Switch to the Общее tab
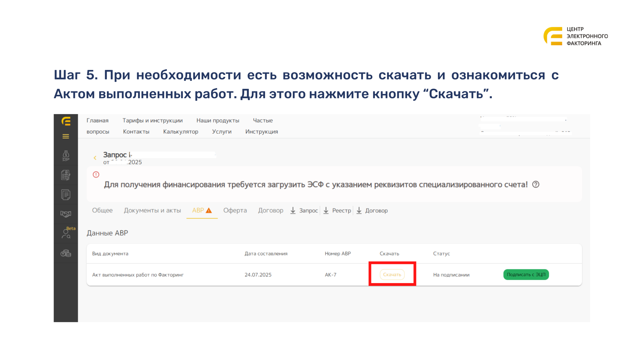 [102, 210]
